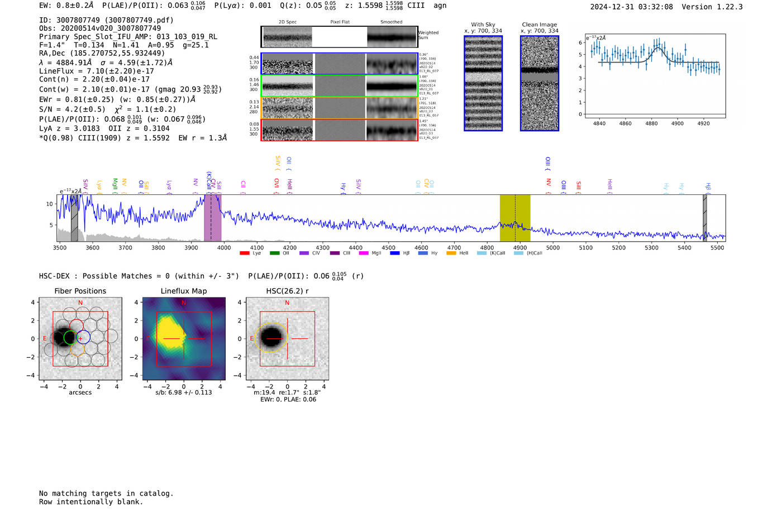
Task: Click the orange circle in the HSC image
Action: [x=271, y=337]
